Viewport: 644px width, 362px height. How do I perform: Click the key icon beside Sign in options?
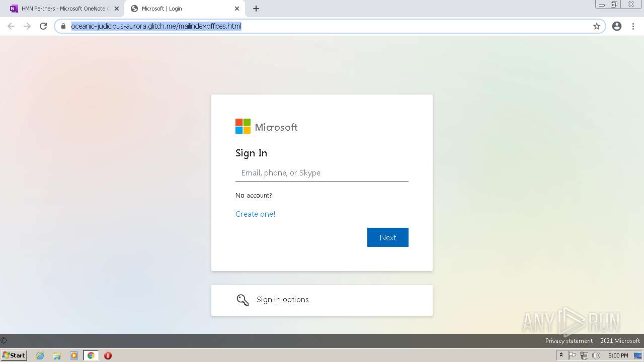pos(243,300)
